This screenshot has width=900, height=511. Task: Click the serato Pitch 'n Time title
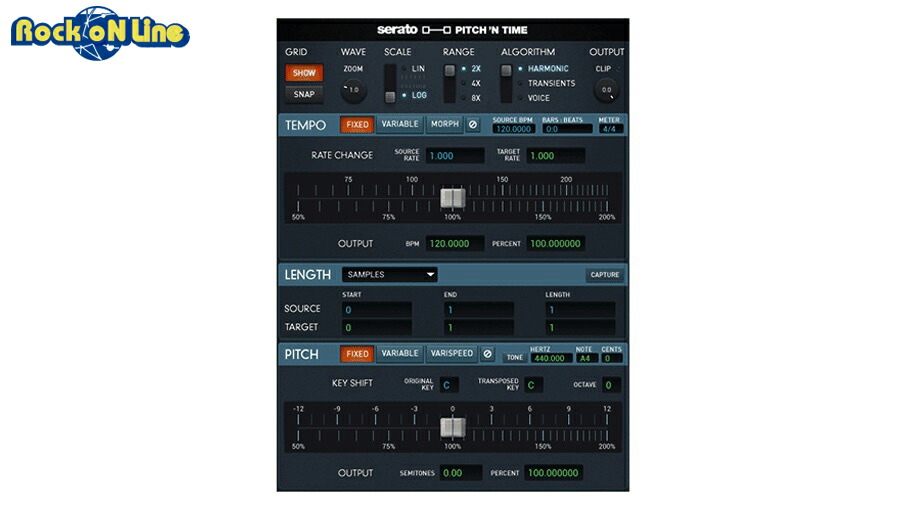(x=452, y=30)
